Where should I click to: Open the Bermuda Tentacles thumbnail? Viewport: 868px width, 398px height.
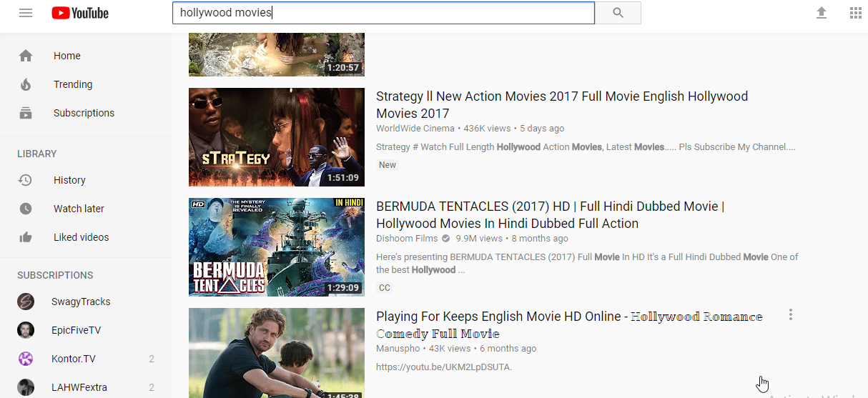(x=277, y=247)
